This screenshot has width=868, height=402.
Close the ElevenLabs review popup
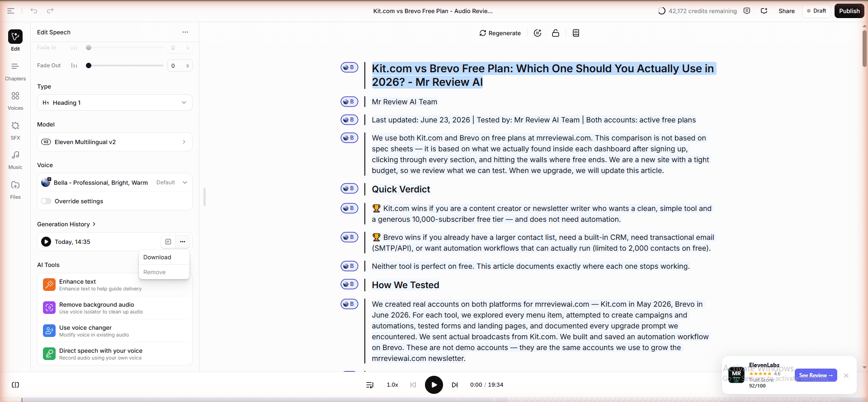click(x=846, y=375)
